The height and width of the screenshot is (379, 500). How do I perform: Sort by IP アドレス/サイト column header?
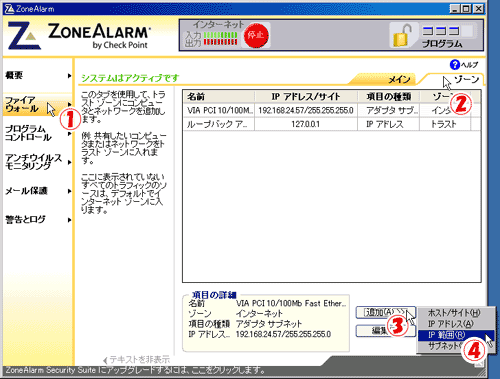306,97
